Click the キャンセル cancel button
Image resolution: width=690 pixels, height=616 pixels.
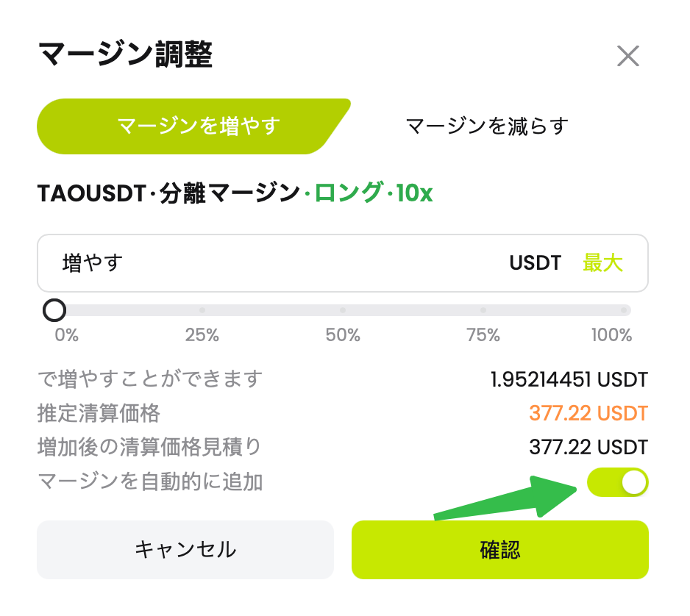186,550
